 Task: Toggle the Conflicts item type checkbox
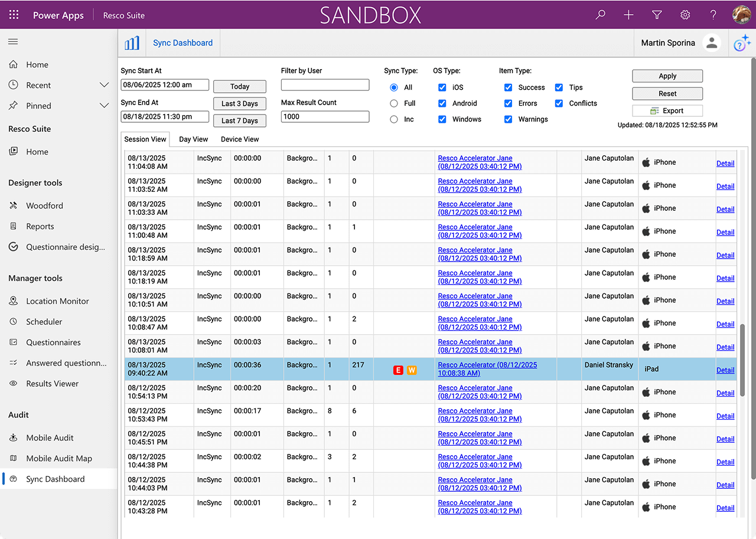(x=559, y=103)
